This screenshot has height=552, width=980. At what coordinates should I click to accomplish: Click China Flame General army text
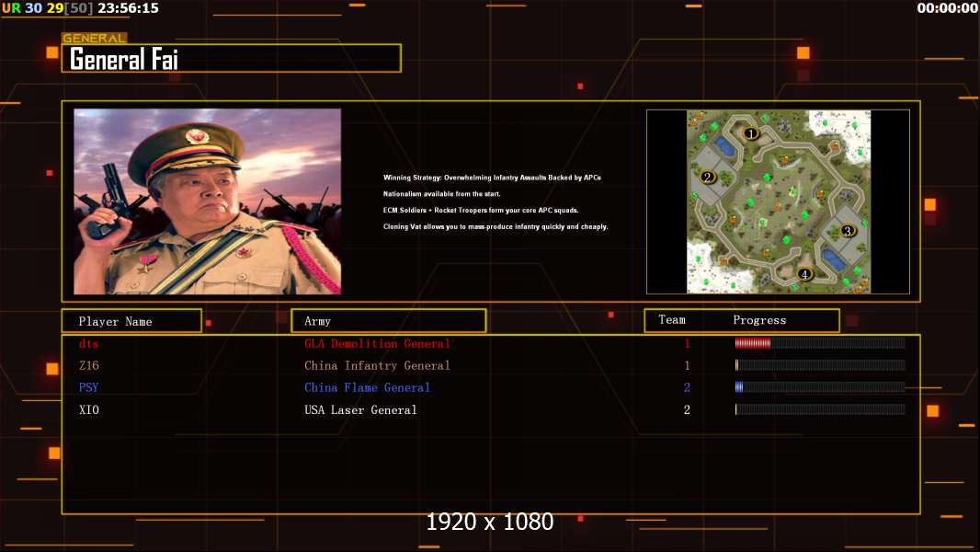(x=367, y=387)
